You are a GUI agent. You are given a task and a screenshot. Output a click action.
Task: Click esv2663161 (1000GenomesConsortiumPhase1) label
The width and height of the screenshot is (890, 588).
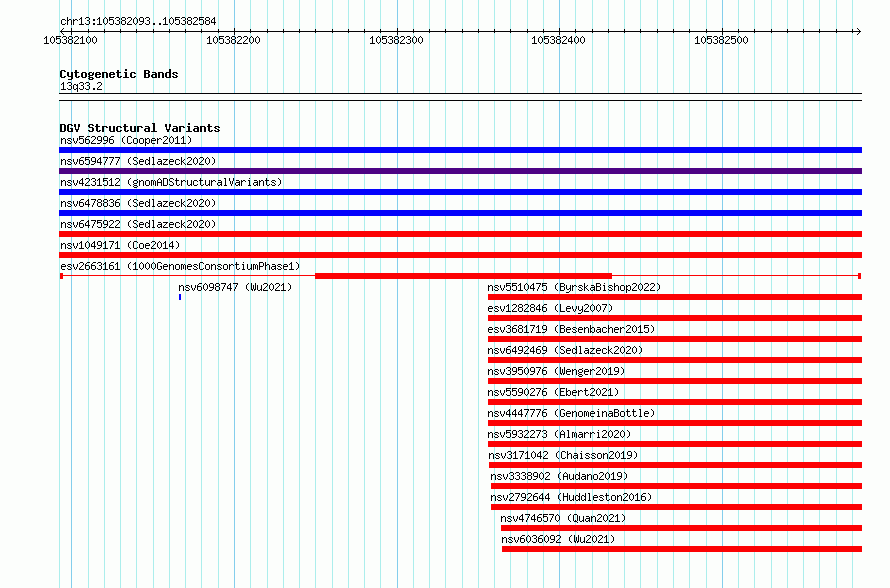(x=180, y=266)
